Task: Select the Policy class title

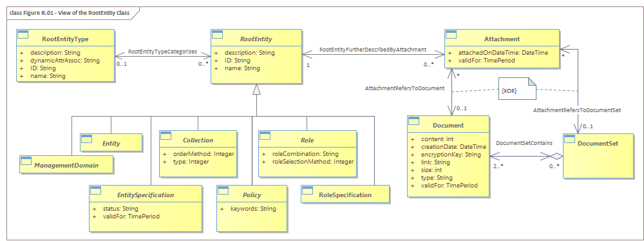Action: (x=252, y=195)
